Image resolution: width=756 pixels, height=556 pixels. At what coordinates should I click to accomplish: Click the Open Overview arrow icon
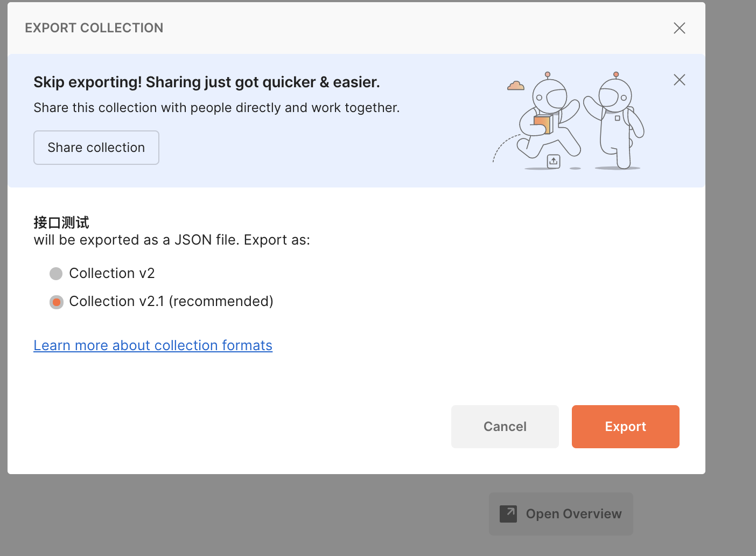point(508,514)
